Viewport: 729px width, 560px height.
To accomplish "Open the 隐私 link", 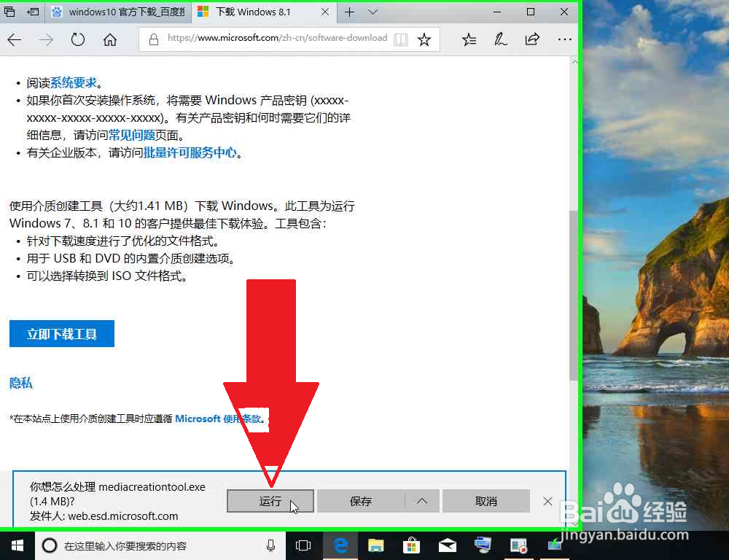I will click(x=21, y=383).
